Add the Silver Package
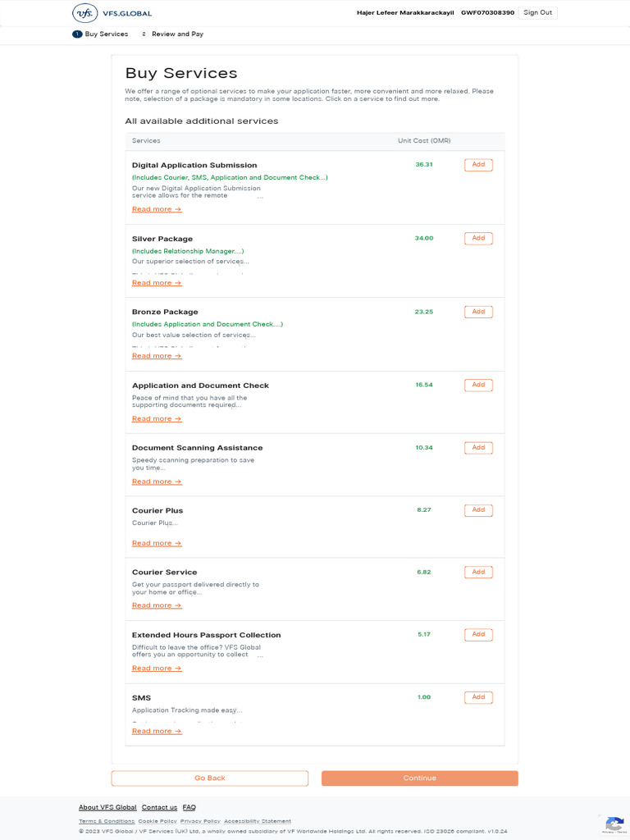The height and width of the screenshot is (840, 630). pos(478,239)
